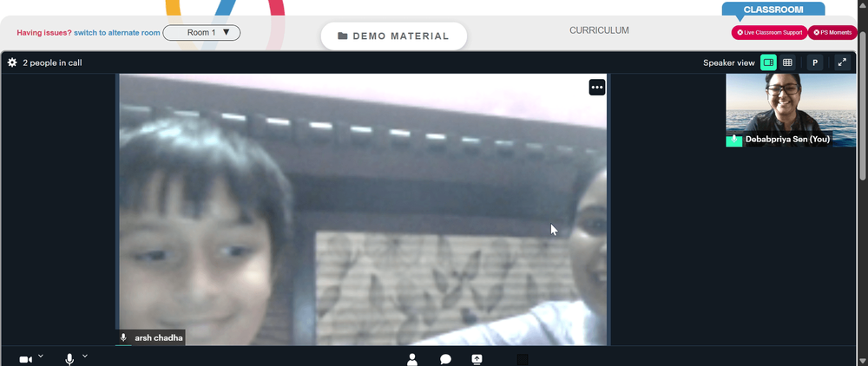This screenshot has width=868, height=366.
Task: Switch to speaker view layout icon
Action: click(768, 62)
